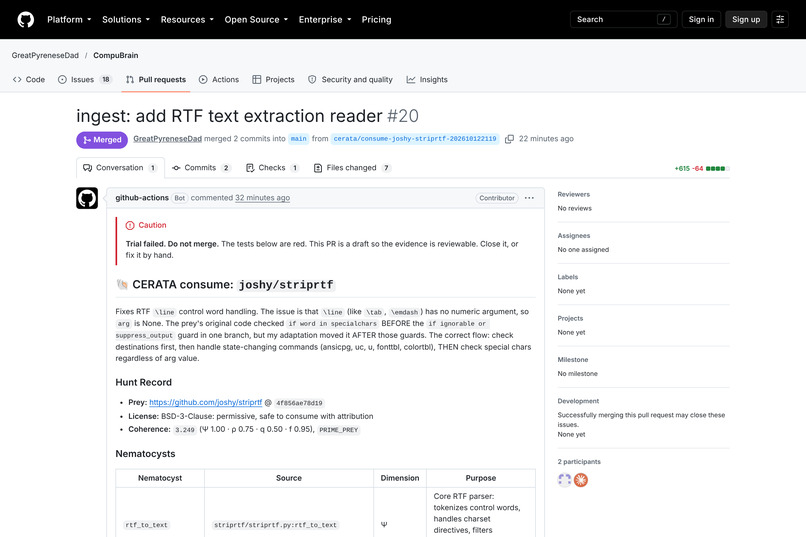Open the Enterprise dropdown
Viewport: 806px width, 537px height.
click(325, 20)
